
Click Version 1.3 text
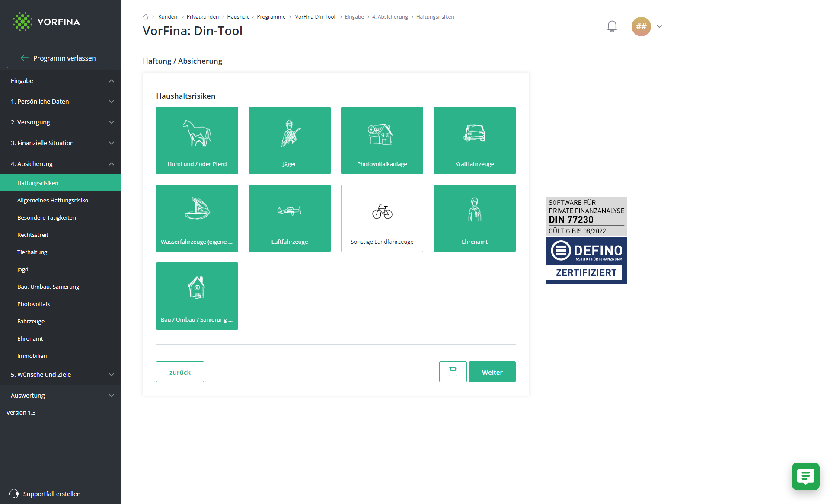point(21,412)
